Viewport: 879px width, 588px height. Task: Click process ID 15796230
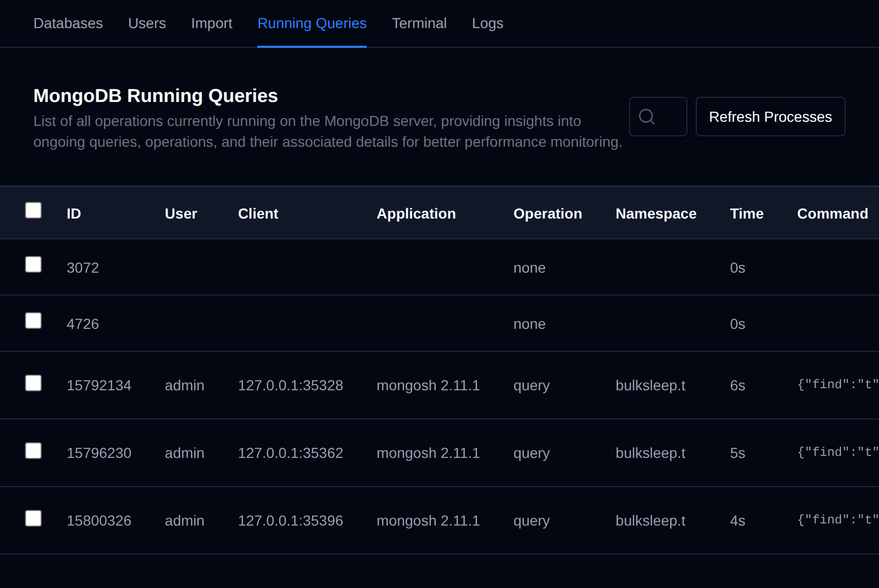click(x=99, y=453)
